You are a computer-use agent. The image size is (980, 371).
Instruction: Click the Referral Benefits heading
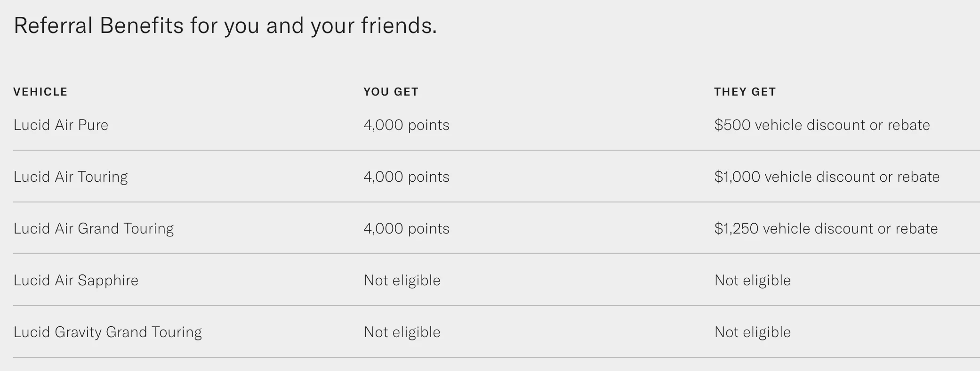[x=225, y=25]
